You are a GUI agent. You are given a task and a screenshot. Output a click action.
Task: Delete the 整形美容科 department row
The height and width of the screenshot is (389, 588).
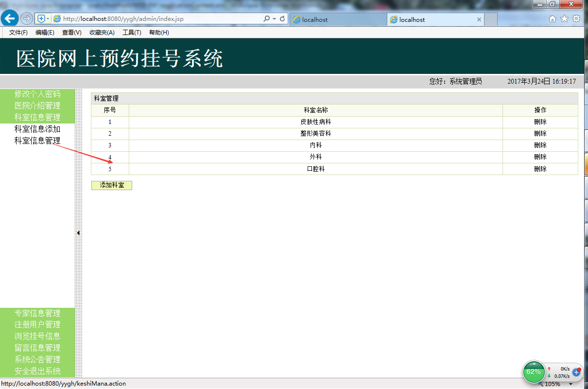pos(540,134)
